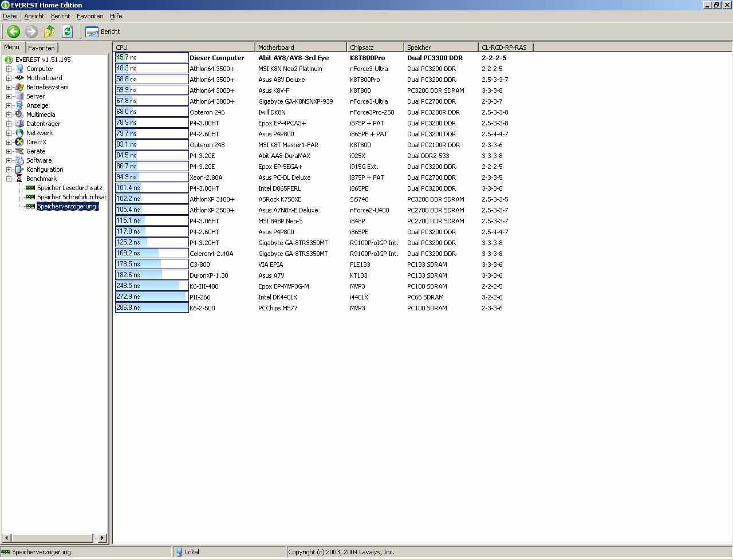Click the Betriebssystem Windows flag icon
Image resolution: width=733 pixels, height=560 pixels.
point(19,87)
